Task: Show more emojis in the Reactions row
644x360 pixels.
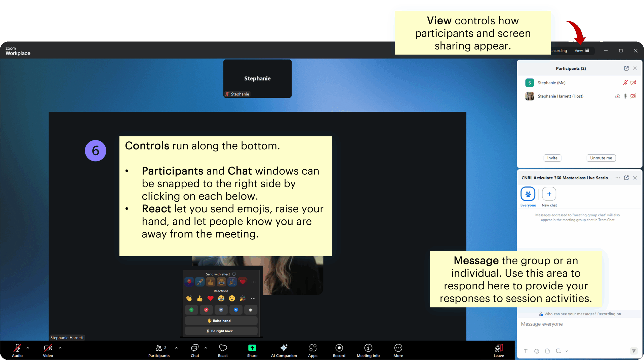Action: pos(253,298)
